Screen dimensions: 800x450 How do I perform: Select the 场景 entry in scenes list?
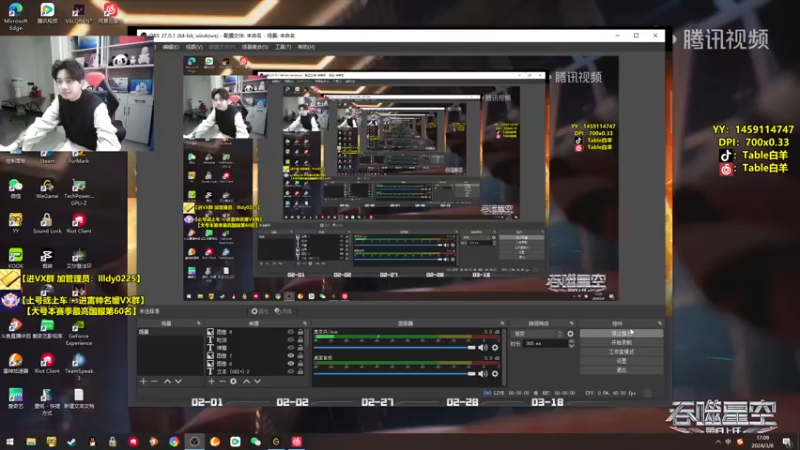click(170, 332)
